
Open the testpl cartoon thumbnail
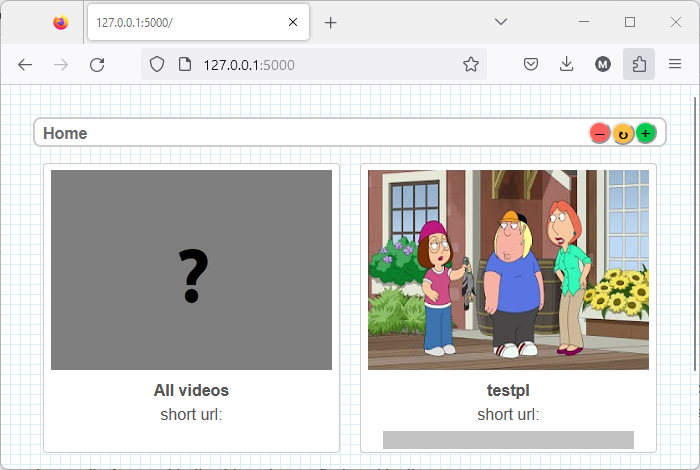tap(508, 270)
